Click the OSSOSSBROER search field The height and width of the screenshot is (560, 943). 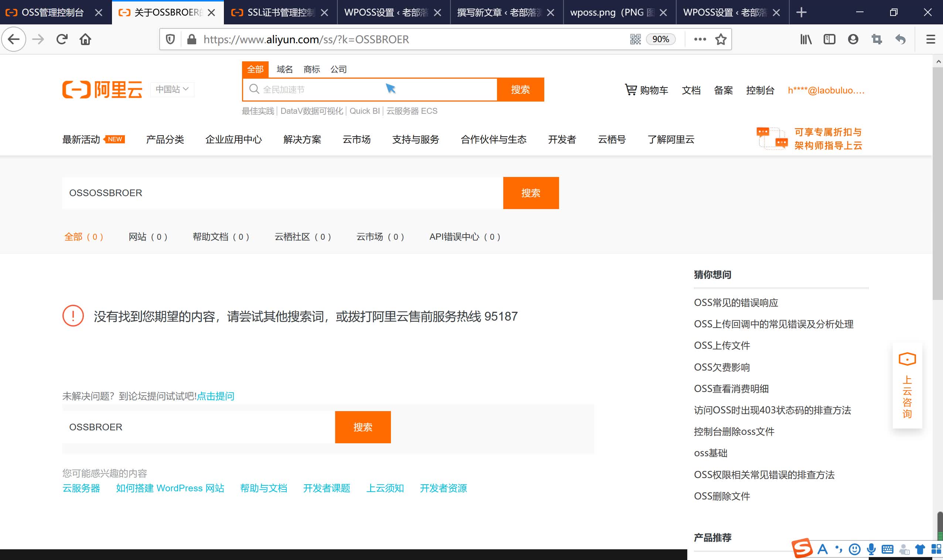coord(282,193)
